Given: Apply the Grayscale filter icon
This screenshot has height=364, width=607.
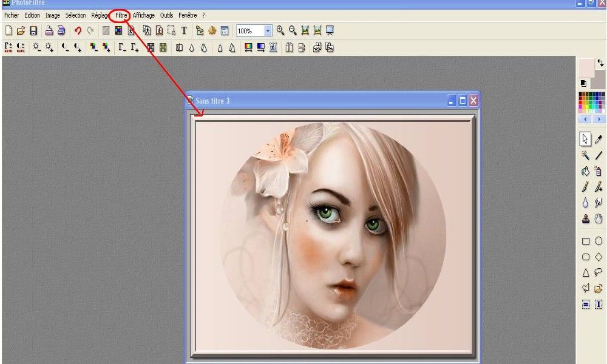Looking at the screenshot, I should point(151,47).
